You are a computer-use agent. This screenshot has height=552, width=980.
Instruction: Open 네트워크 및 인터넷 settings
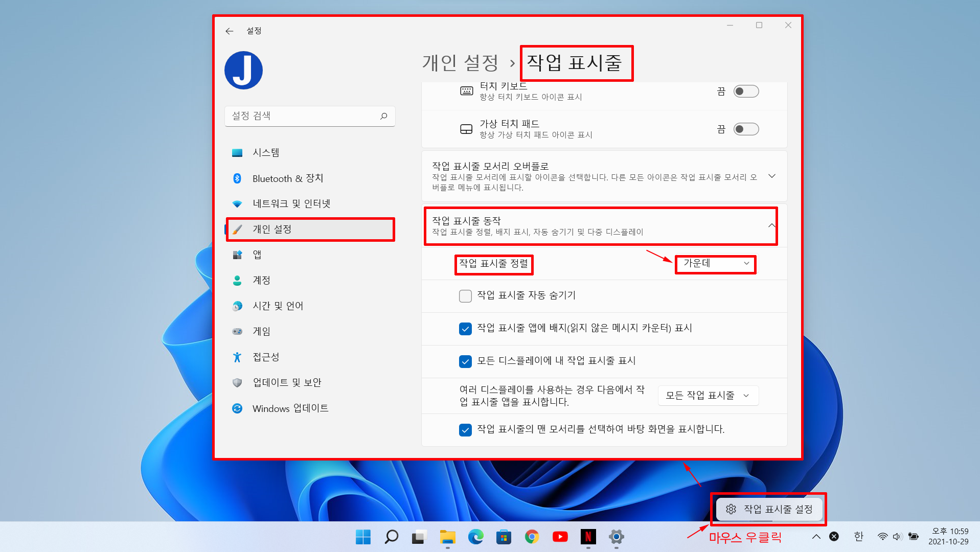pyautogui.click(x=310, y=204)
